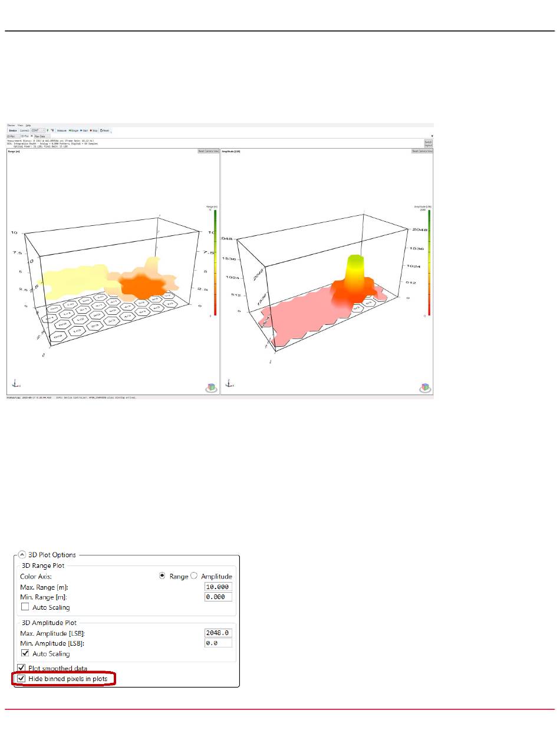Close the 3D Plot tab with X
Image resolution: width=560 pixels, height=743 pixels.
[x=32, y=136]
